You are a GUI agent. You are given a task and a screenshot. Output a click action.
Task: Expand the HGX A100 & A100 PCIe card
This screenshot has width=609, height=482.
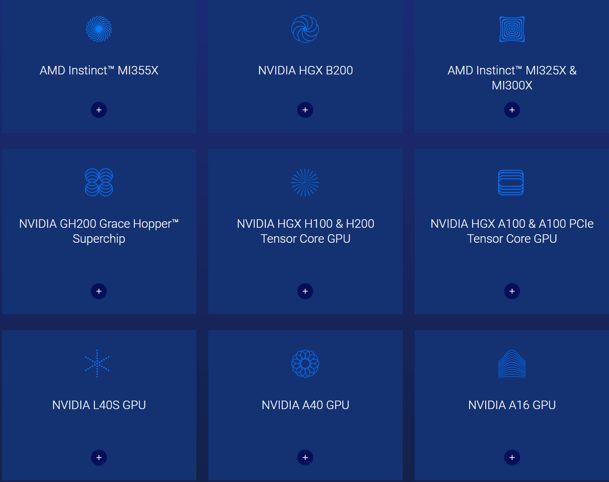pos(512,291)
